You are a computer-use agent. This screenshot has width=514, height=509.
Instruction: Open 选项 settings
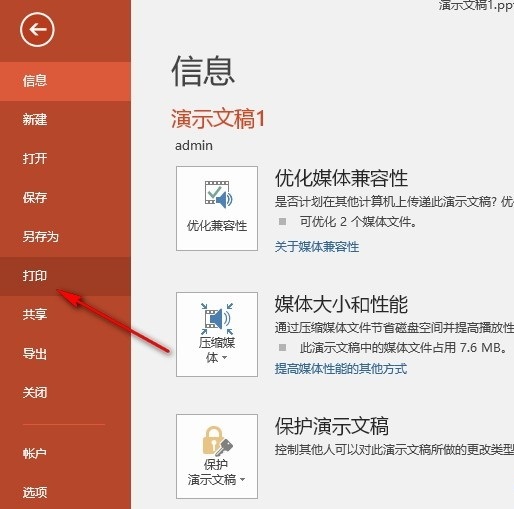[65, 492]
